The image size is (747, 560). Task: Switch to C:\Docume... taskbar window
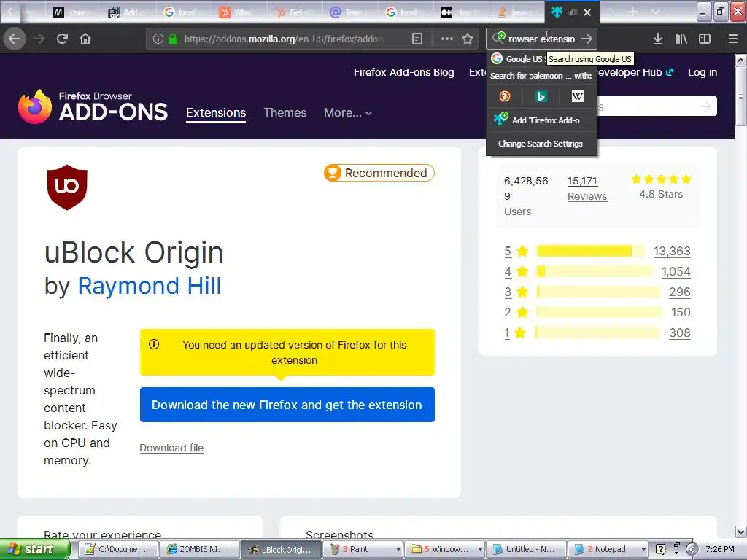(x=117, y=549)
